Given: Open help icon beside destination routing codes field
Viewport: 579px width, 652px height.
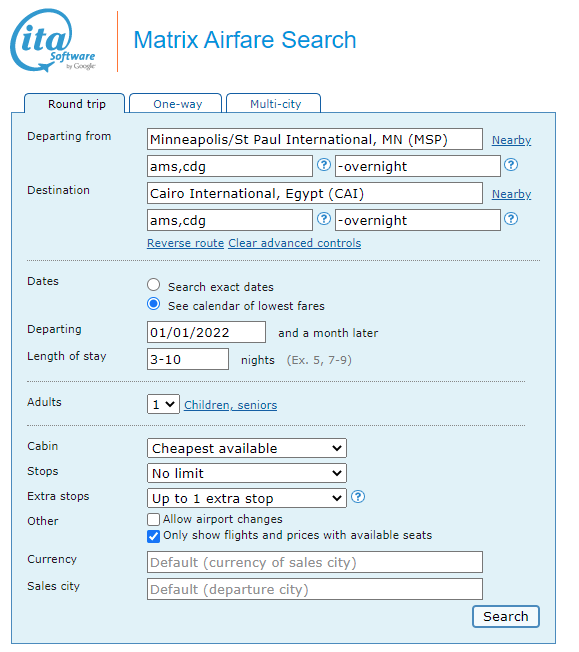Looking at the screenshot, I should 324,219.
